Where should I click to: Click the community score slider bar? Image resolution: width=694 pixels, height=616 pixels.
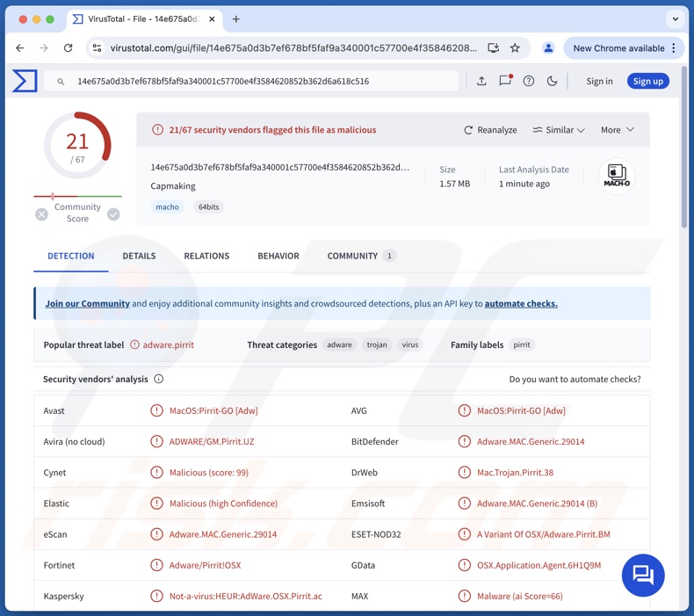[x=77, y=196]
